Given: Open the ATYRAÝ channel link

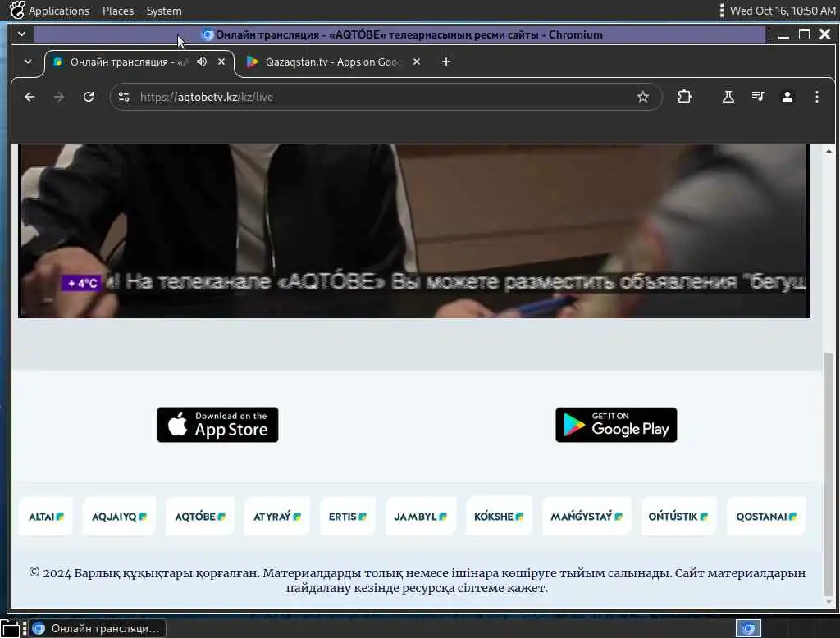Looking at the screenshot, I should 277,517.
